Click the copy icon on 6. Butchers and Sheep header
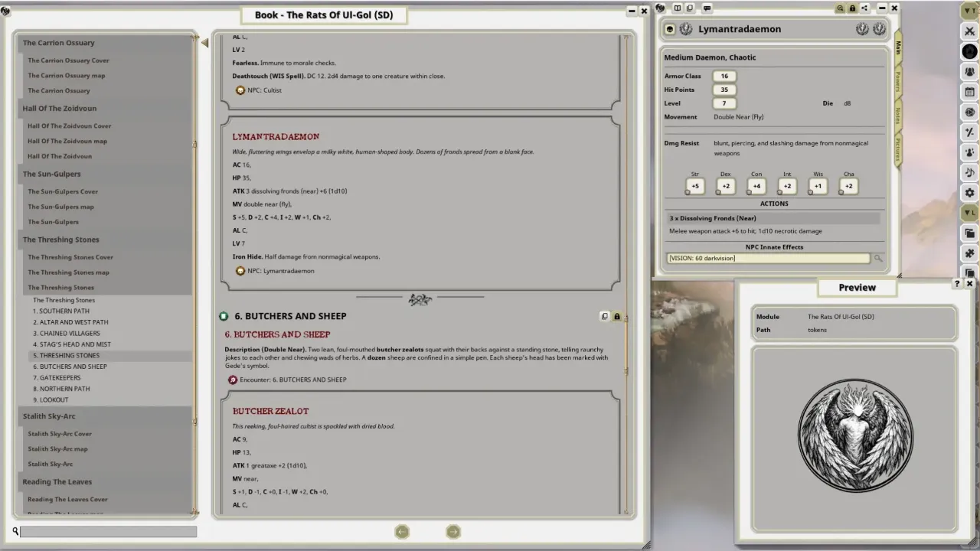 pos(604,316)
